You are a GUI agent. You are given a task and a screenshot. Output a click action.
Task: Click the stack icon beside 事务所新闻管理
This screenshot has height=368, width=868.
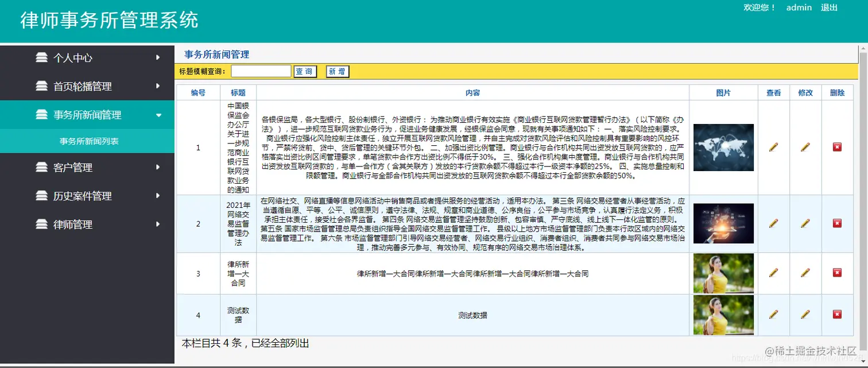tap(41, 115)
